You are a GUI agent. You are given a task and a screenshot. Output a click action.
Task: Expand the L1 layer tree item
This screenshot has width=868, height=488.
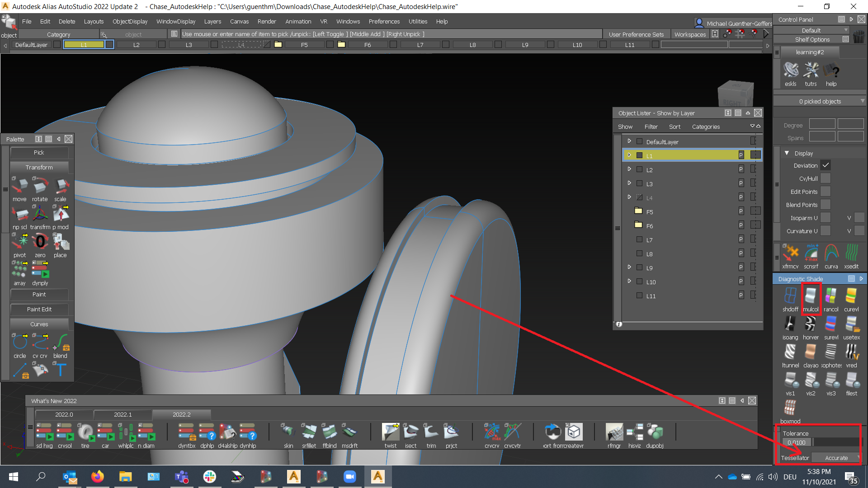tap(629, 155)
